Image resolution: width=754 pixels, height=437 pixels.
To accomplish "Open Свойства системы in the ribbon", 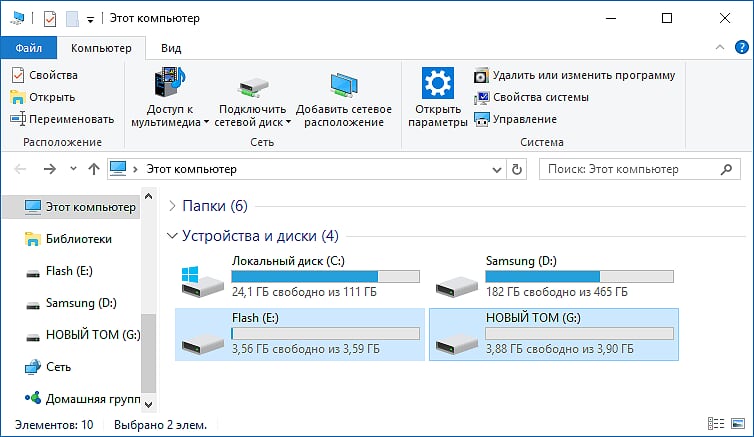I will pos(531,98).
